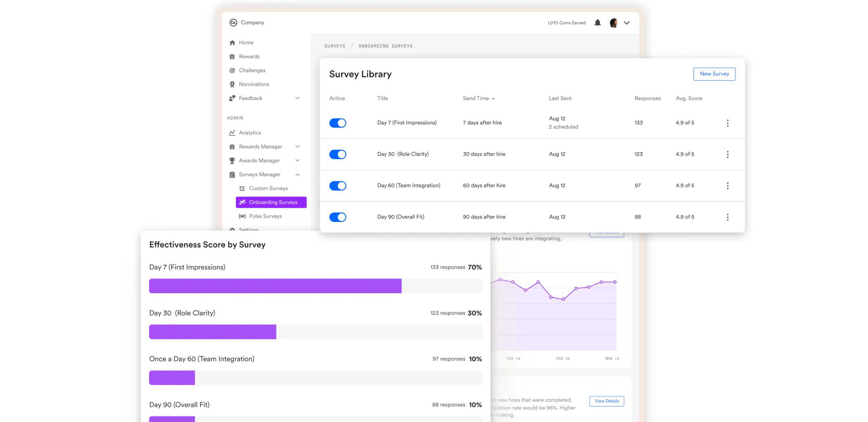868x422 pixels.
Task: Click the Once a Day 60 progress bar
Action: tap(315, 378)
